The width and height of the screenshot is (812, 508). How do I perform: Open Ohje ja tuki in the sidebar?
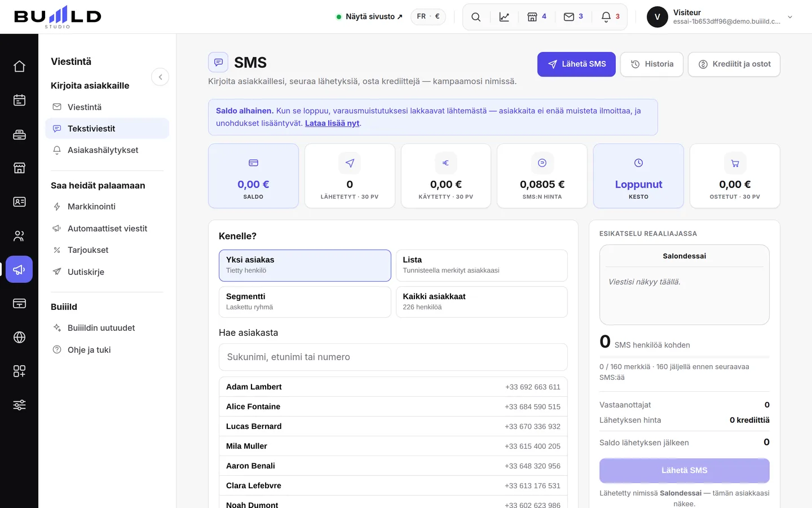coord(107,349)
